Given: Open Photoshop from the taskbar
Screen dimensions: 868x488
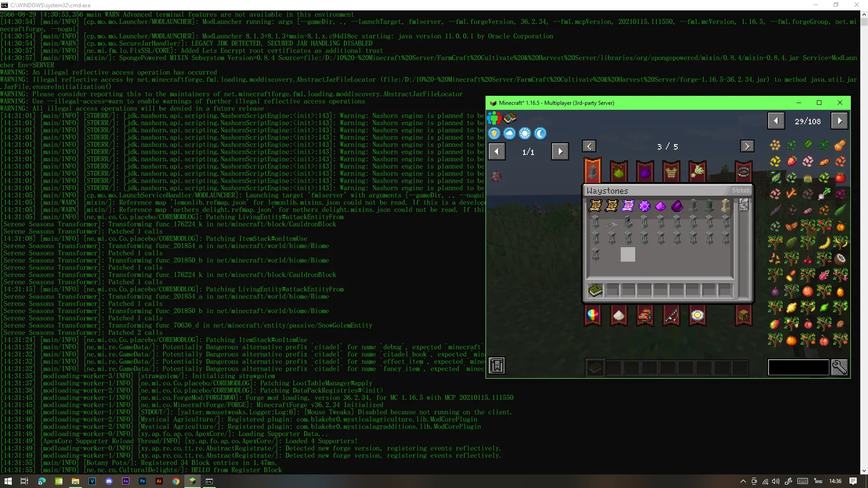Looking at the screenshot, I should click(x=142, y=481).
